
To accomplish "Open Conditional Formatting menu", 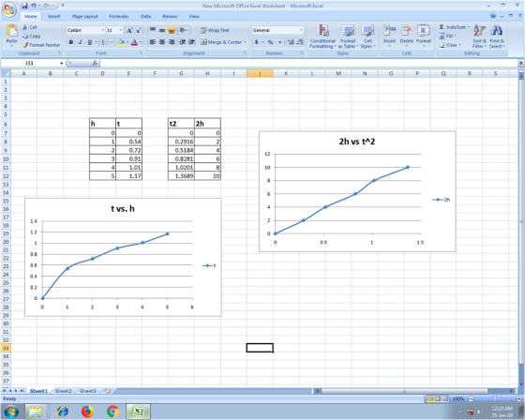I will [x=322, y=37].
